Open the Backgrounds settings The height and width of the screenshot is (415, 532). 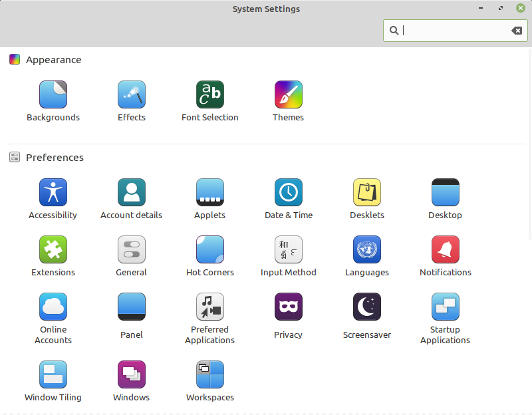(53, 95)
